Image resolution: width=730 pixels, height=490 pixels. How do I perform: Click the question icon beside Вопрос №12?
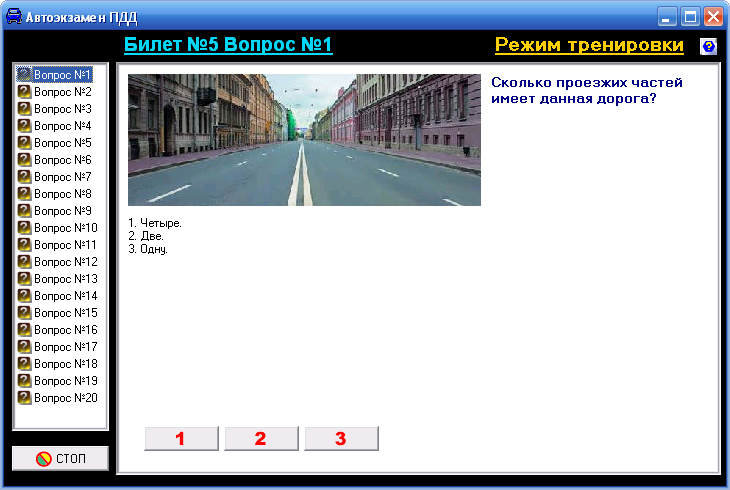25,262
